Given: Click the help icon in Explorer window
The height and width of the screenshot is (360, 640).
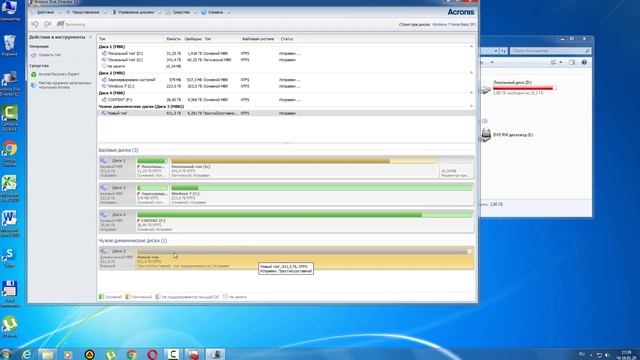Looking at the screenshot, I should coord(584,62).
